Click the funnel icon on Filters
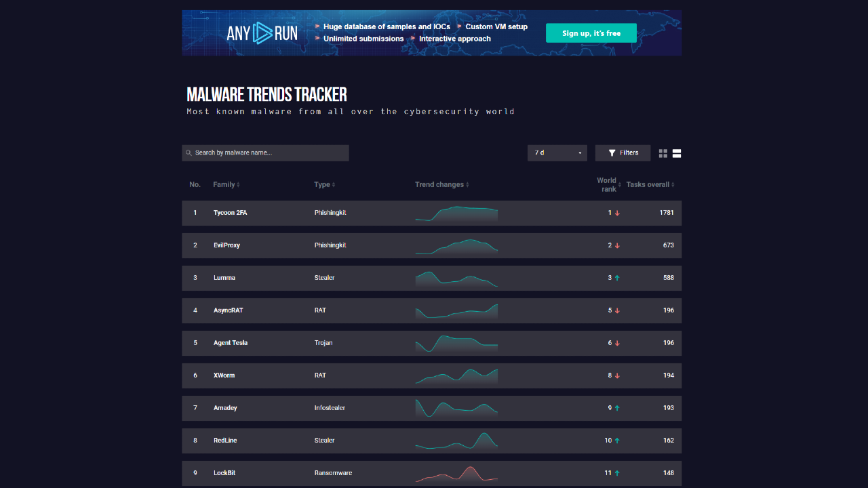This screenshot has height=488, width=868. (612, 153)
